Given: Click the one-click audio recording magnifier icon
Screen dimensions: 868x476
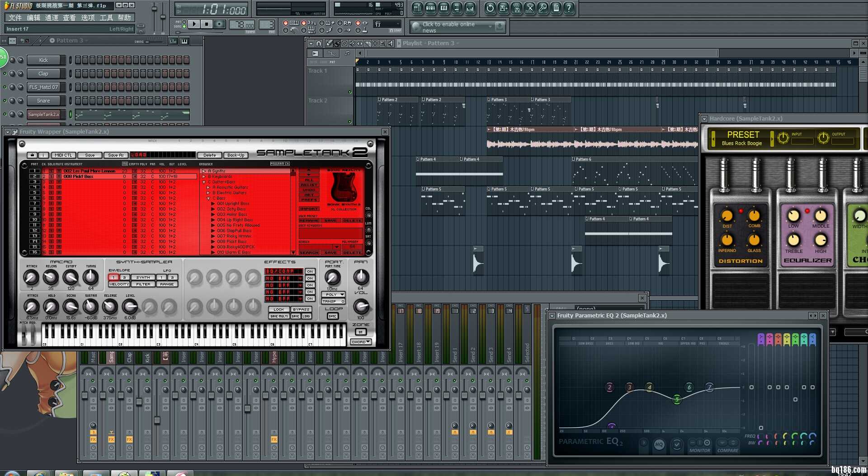Looking at the screenshot, I should (542, 8).
